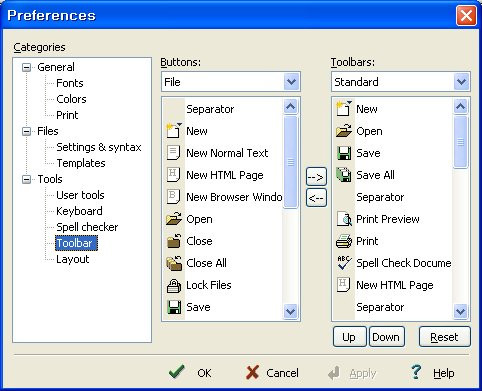Click the New Normal Text icon

(173, 153)
